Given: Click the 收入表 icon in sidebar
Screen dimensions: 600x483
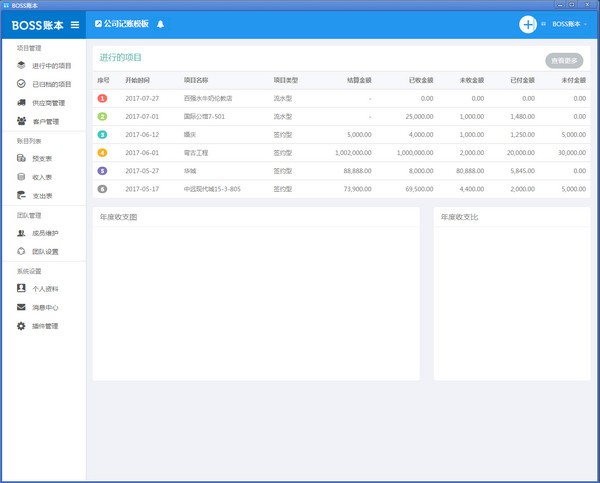Looking at the screenshot, I should click(x=21, y=177).
